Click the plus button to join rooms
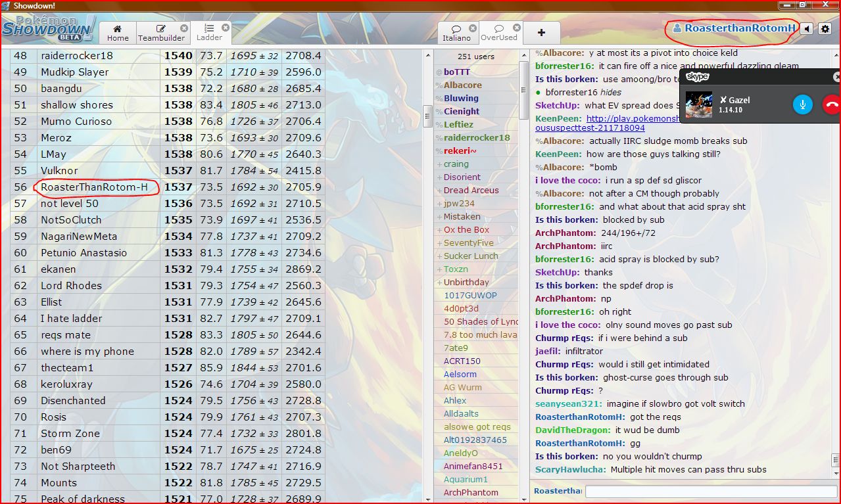The height and width of the screenshot is (504, 841). [541, 32]
